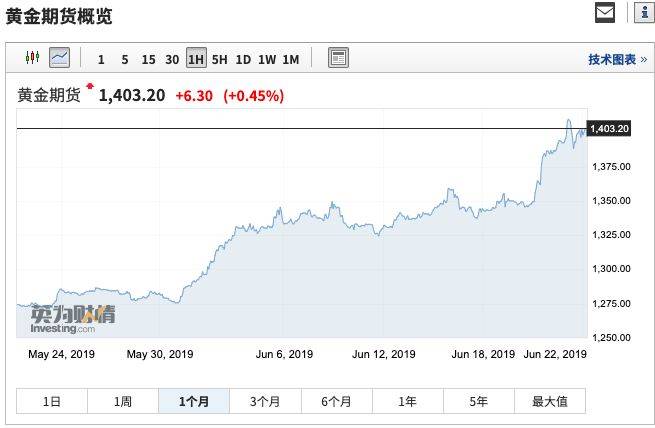Show the 最大值 maximum range
This screenshot has height=428, width=655.
click(x=549, y=401)
